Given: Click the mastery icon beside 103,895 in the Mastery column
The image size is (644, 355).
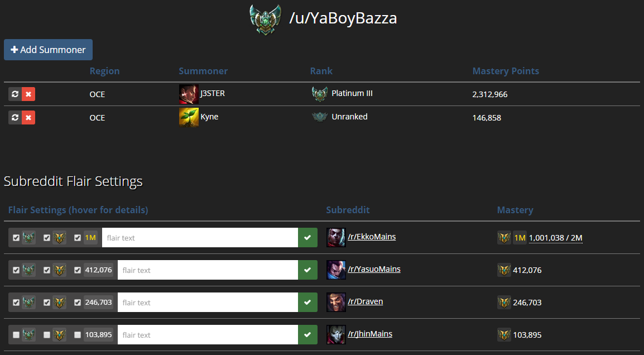Looking at the screenshot, I should point(504,335).
